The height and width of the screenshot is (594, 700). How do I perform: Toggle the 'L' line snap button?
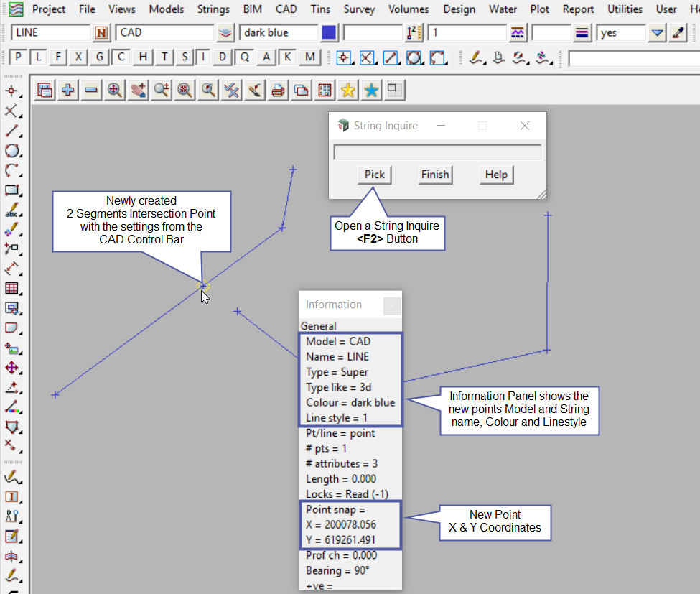38,57
